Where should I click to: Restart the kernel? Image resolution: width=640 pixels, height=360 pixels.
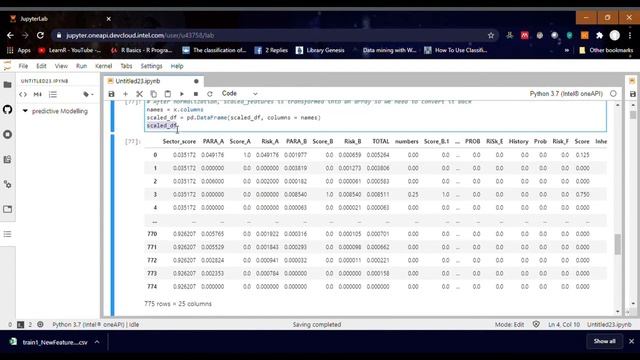[x=210, y=94]
